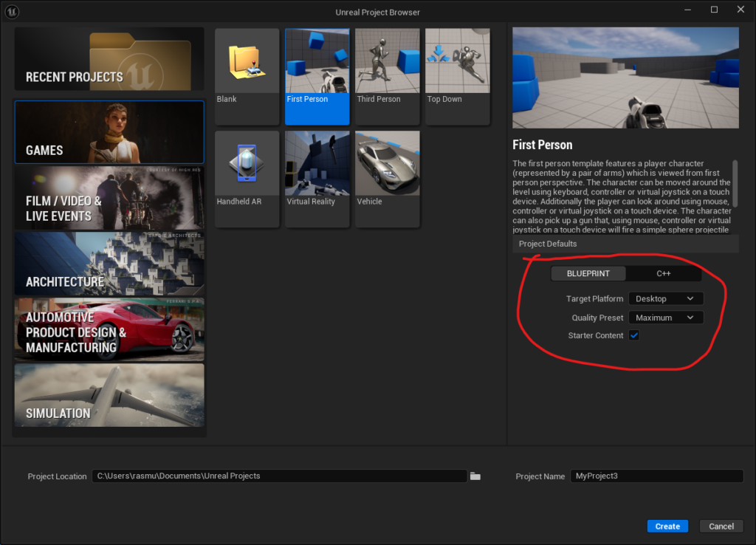Switch to Film / Video & Live Events category
The image size is (756, 545).
tap(109, 198)
